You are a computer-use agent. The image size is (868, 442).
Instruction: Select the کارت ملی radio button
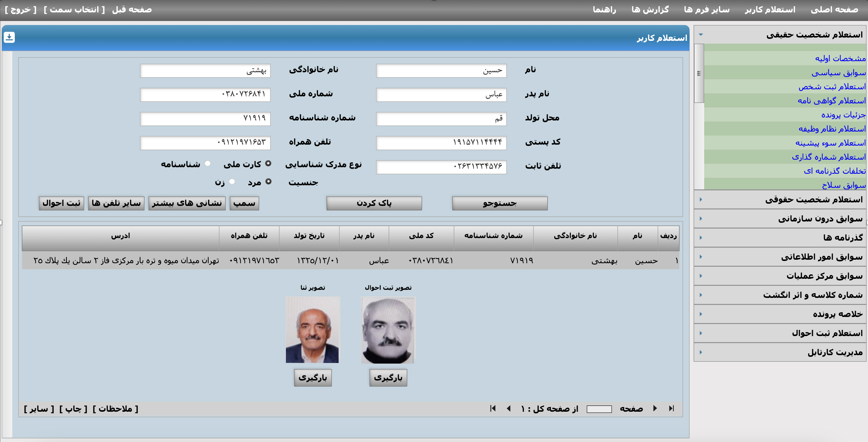268,163
